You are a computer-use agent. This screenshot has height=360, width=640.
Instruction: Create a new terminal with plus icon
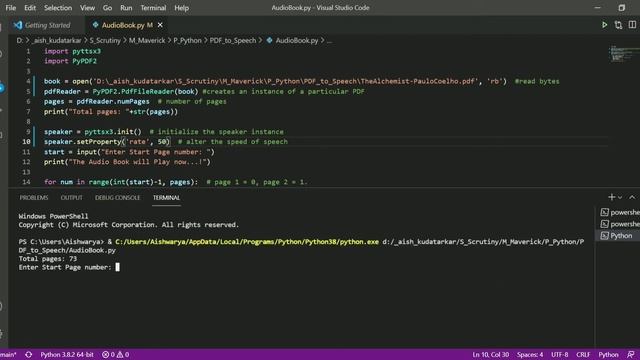[x=611, y=197]
